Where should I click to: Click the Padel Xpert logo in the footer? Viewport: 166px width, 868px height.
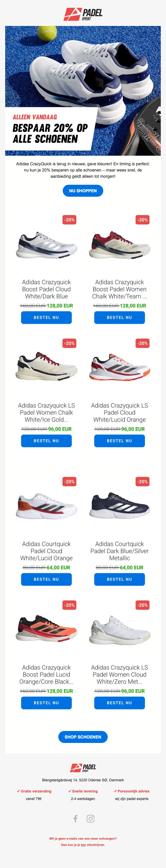click(x=83, y=768)
